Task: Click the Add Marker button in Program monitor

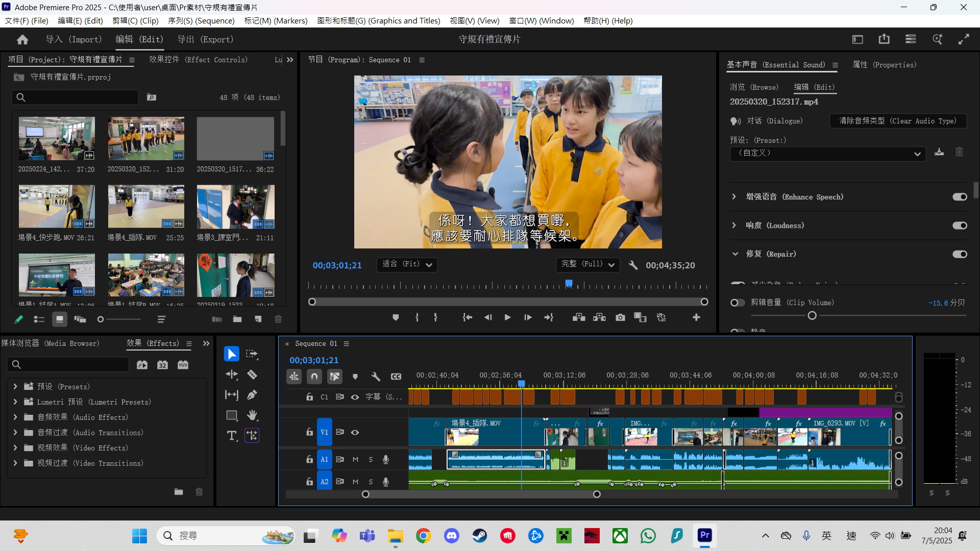Action: point(396,317)
